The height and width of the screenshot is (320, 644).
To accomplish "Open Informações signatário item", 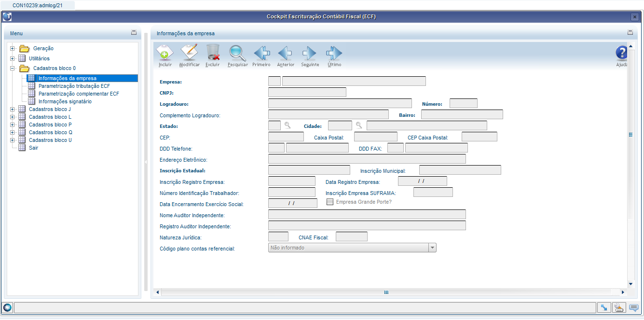I will point(65,101).
